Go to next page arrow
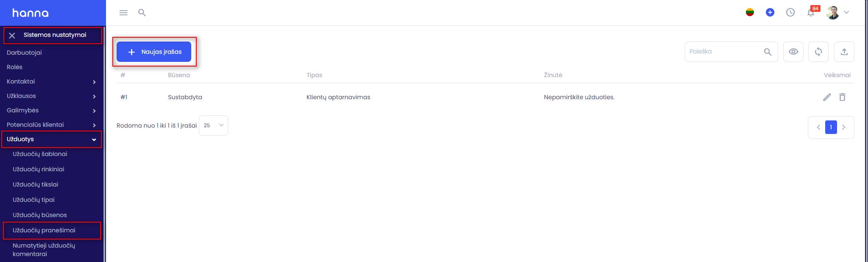868x262 pixels. [843, 127]
